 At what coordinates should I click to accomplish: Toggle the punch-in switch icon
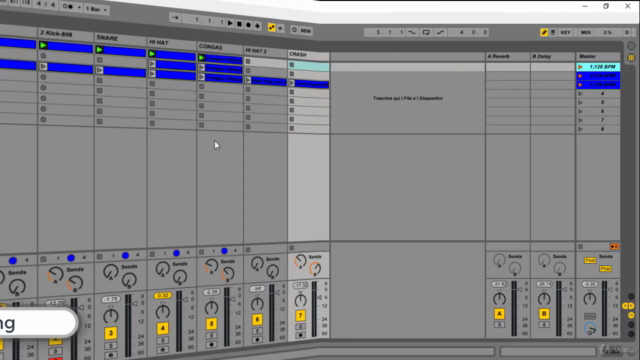click(x=412, y=32)
